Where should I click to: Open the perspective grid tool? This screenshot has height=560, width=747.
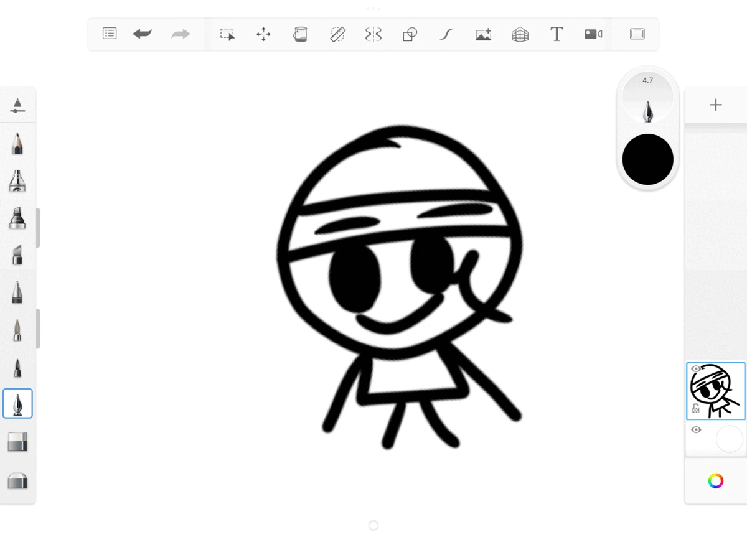[519, 34]
